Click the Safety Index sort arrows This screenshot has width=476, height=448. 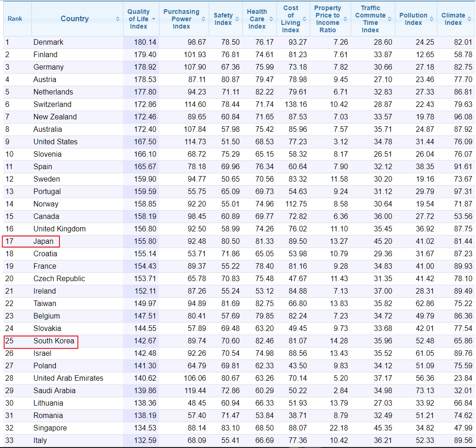tap(237, 19)
